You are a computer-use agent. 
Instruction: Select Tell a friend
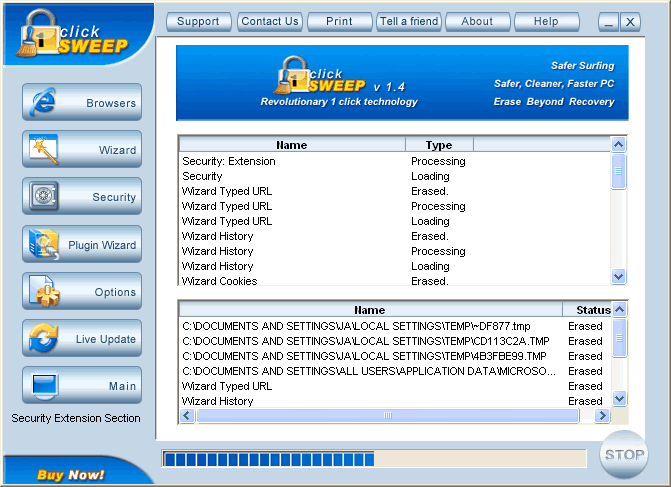point(409,21)
